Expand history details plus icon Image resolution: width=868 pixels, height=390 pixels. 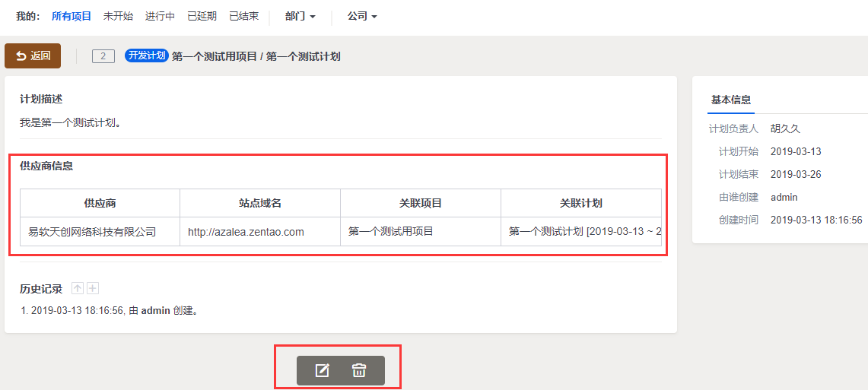coord(93,288)
